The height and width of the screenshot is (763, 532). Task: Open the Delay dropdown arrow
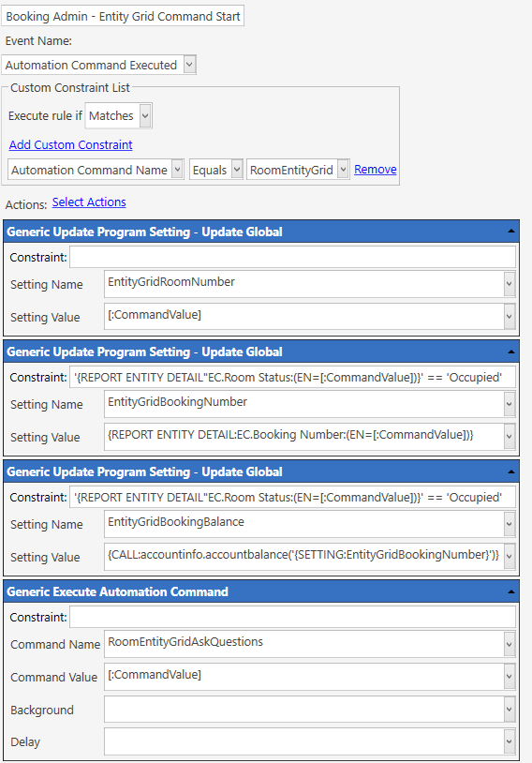pyautogui.click(x=510, y=741)
